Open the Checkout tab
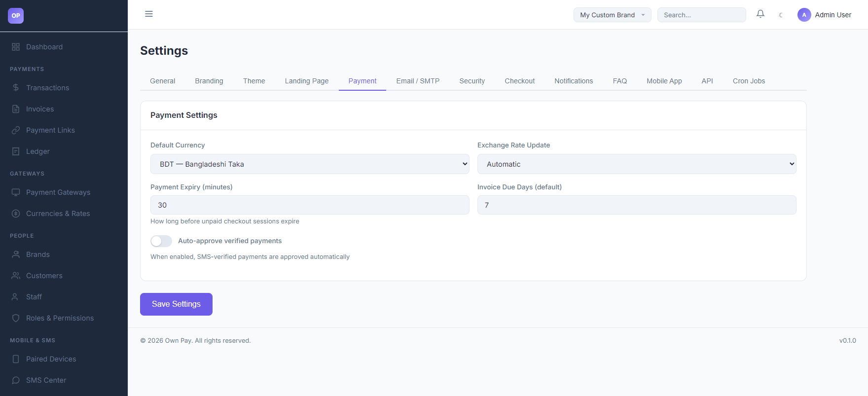Viewport: 868px width, 396px height. pyautogui.click(x=519, y=81)
